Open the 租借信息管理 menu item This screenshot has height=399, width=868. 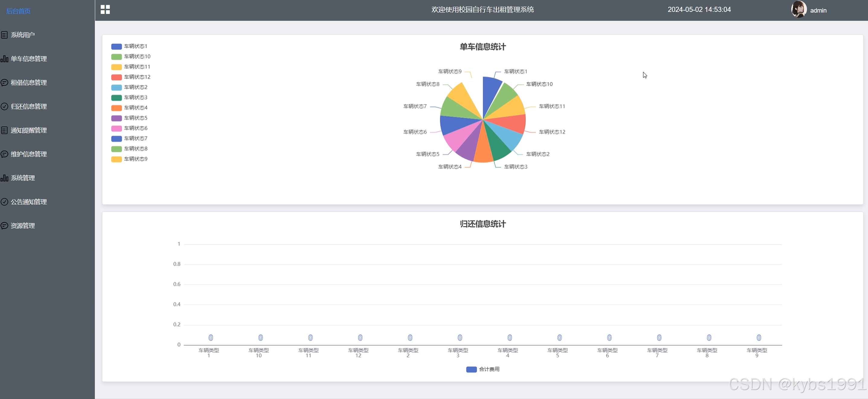29,82
